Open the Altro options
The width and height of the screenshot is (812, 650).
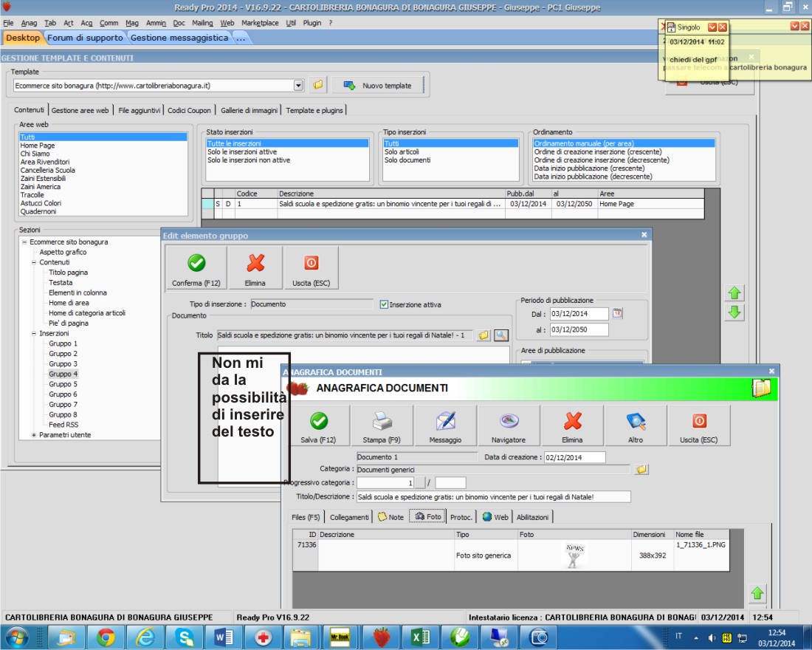tap(636, 425)
